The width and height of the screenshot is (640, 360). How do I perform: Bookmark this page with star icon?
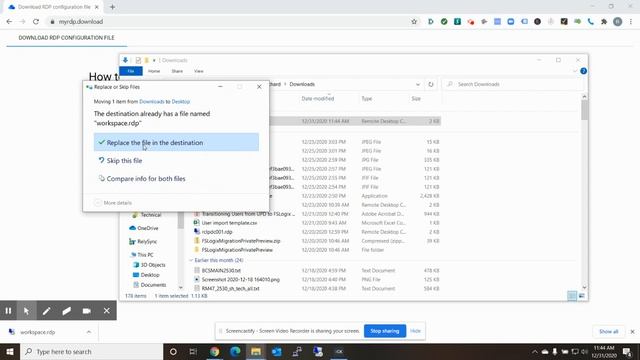[414, 22]
